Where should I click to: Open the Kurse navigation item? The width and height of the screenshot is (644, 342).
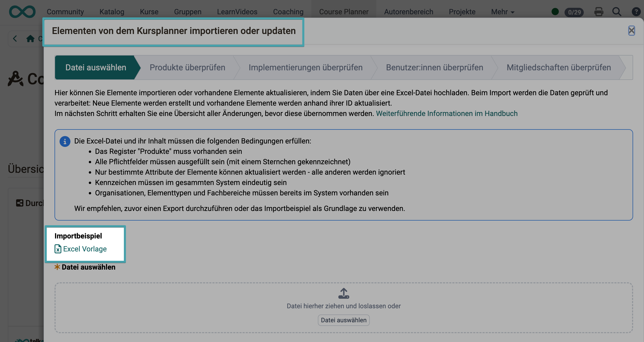pyautogui.click(x=149, y=12)
